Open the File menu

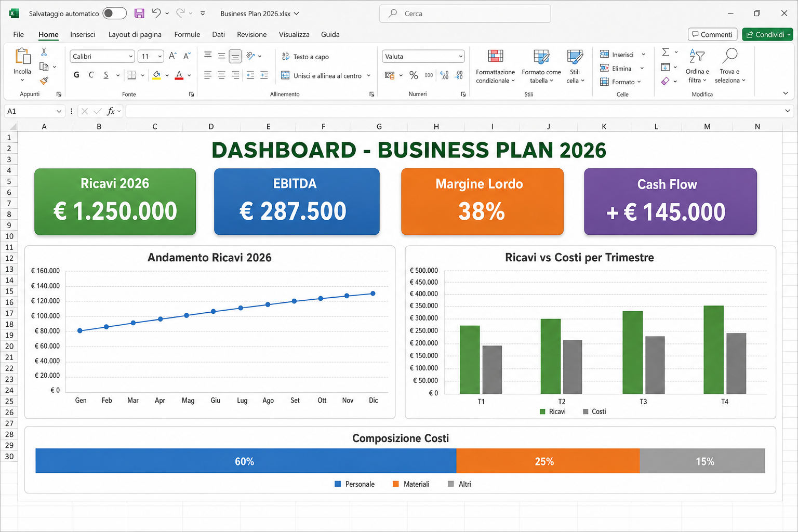(x=19, y=34)
